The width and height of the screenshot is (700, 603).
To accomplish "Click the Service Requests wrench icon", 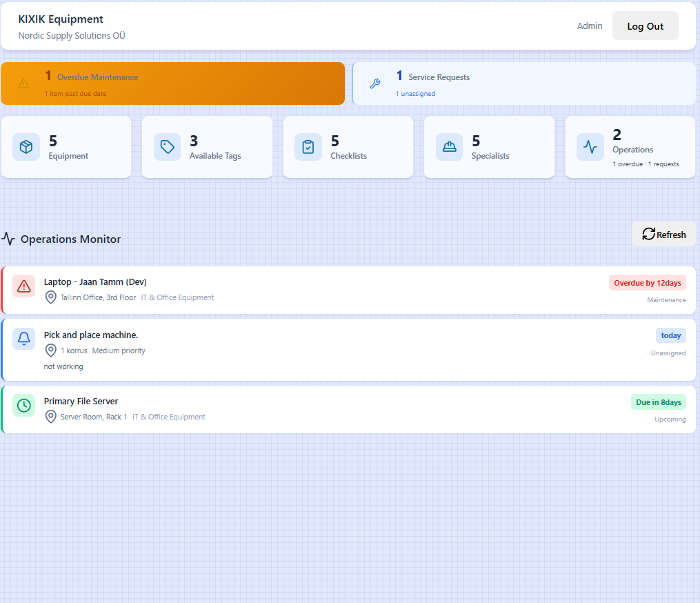I will click(x=375, y=83).
